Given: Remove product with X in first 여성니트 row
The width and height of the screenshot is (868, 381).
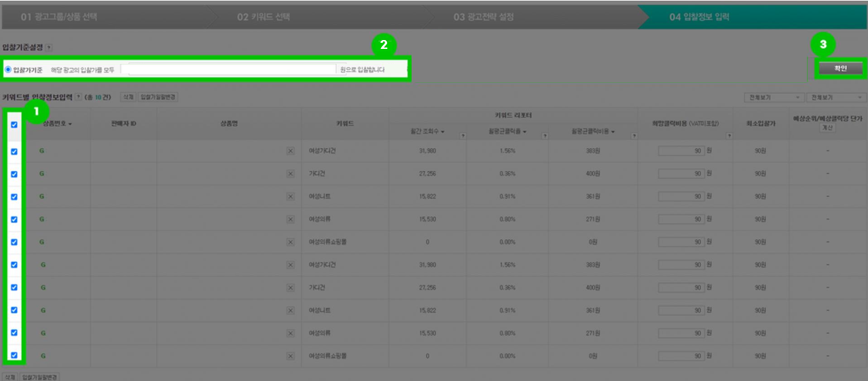Looking at the screenshot, I should pyautogui.click(x=290, y=197).
